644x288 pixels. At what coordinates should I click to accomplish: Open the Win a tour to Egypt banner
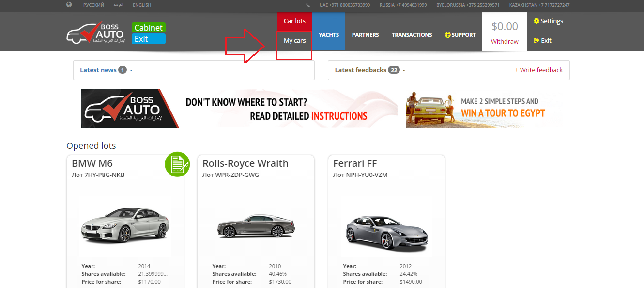[x=484, y=108]
